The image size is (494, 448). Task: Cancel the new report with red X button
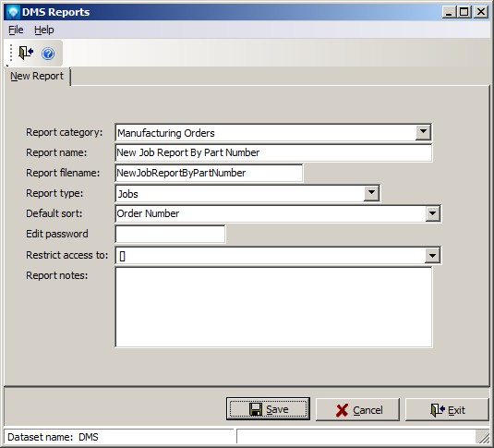pos(357,410)
